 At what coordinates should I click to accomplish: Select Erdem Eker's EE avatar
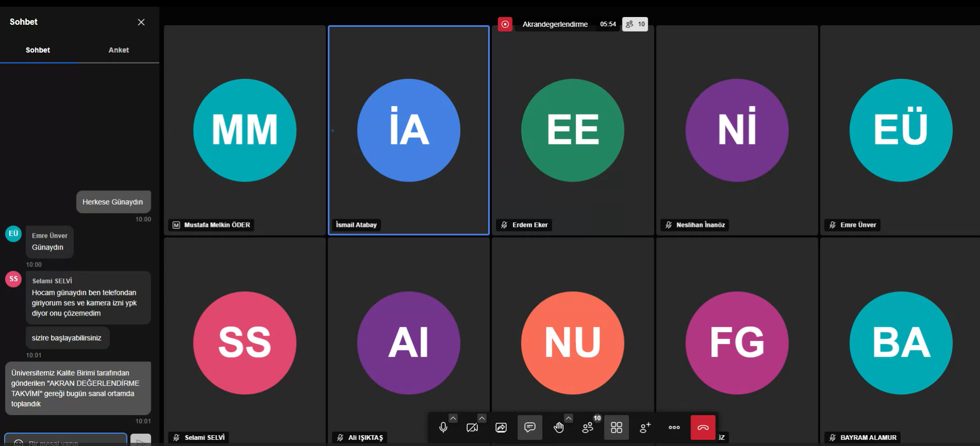[573, 130]
